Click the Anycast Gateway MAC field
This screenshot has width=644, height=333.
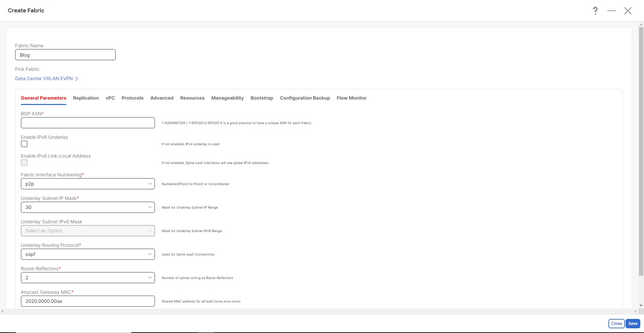[88, 301]
